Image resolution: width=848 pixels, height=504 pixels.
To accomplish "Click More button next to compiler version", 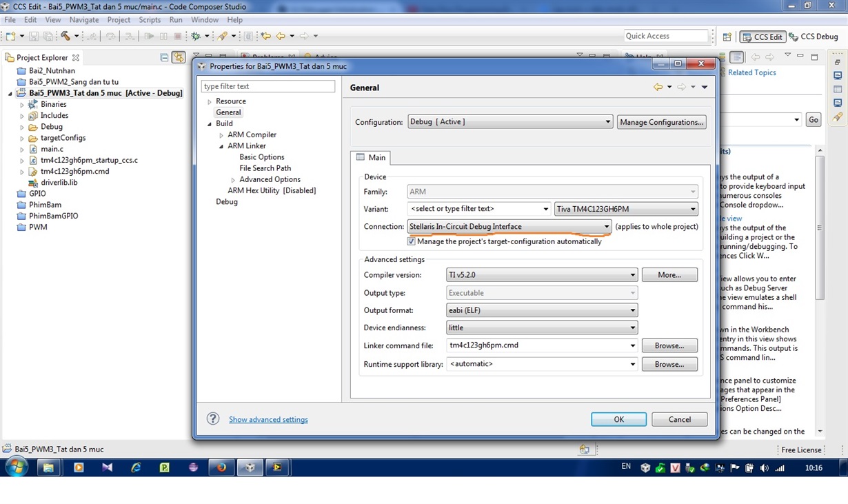I will (669, 275).
